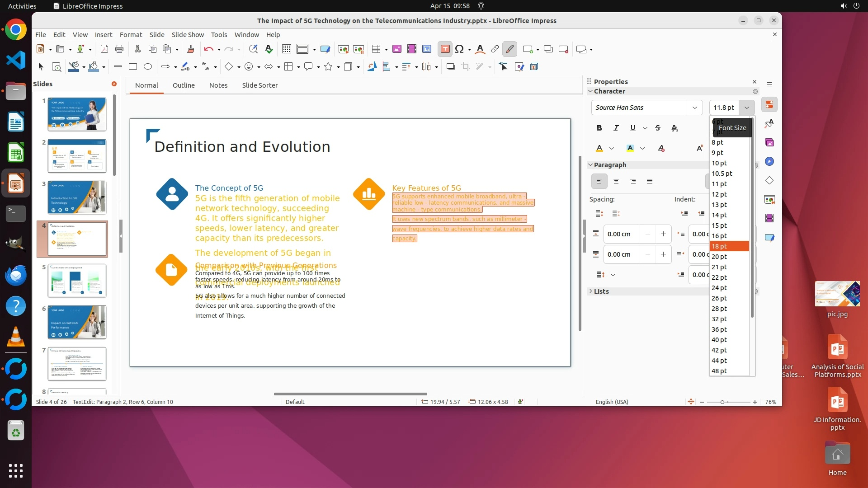This screenshot has height=488, width=868.
Task: Click the Insert Special Character omega icon
Action: pyautogui.click(x=459, y=49)
